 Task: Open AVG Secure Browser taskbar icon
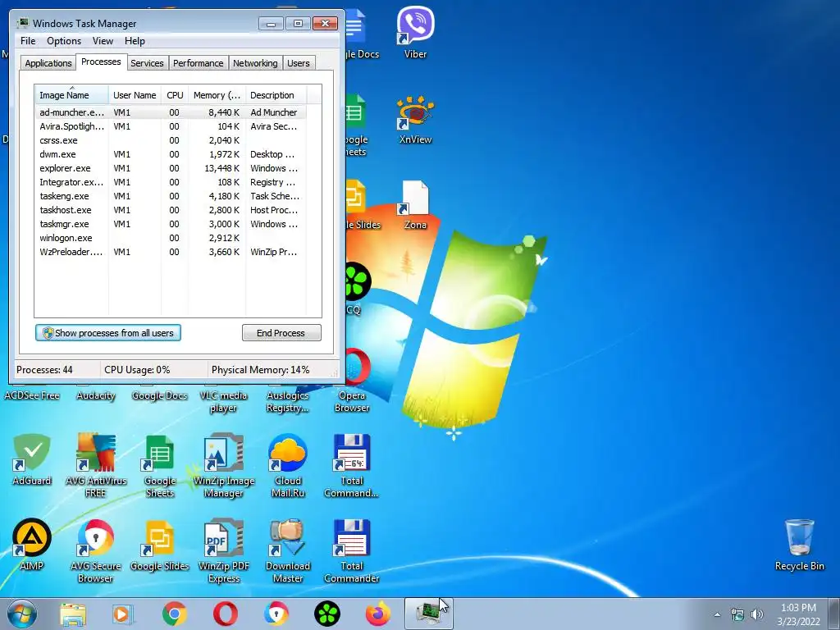click(276, 614)
